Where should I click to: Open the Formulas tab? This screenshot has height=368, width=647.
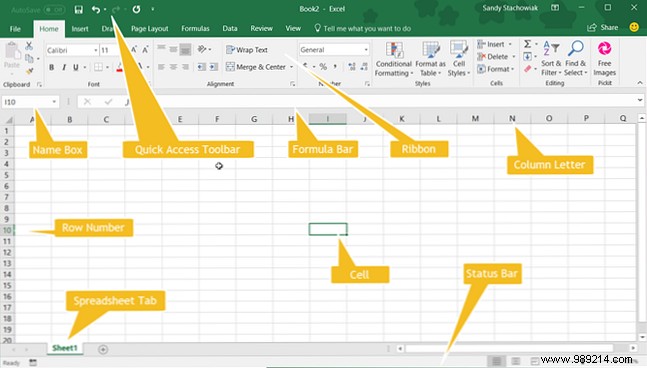pyautogui.click(x=195, y=28)
